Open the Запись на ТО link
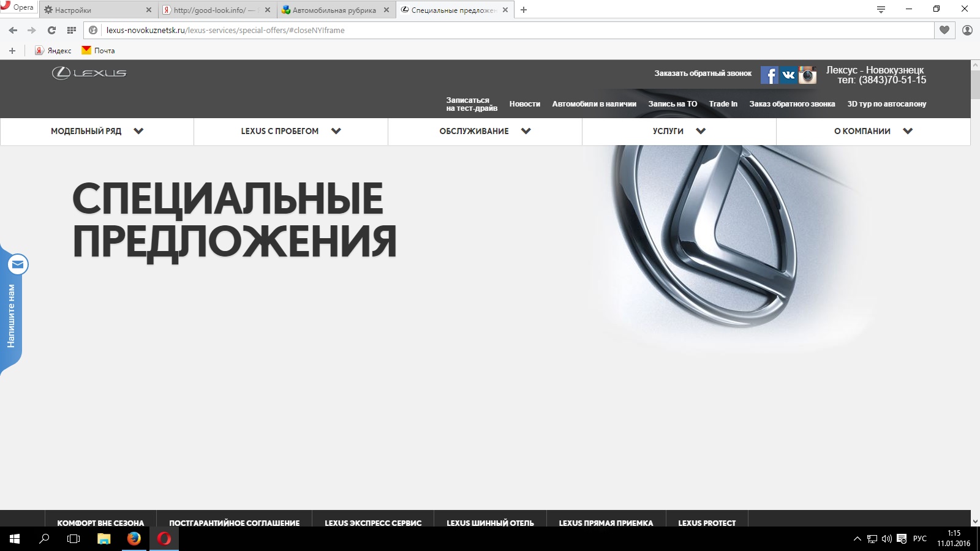This screenshot has height=551, width=980. (673, 104)
